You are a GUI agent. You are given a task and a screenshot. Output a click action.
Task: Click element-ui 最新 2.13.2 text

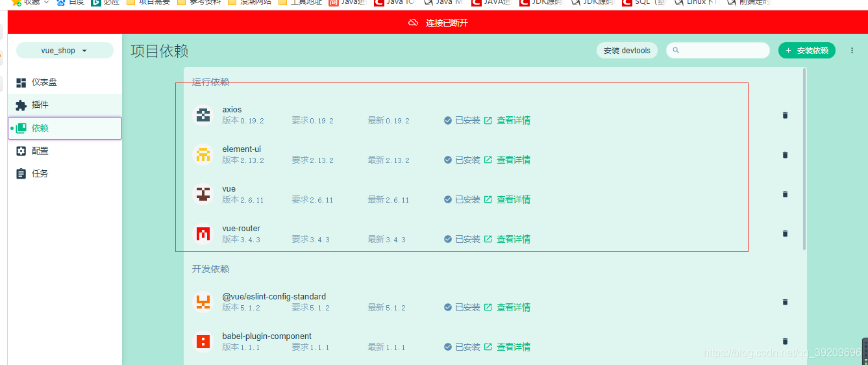coord(388,160)
